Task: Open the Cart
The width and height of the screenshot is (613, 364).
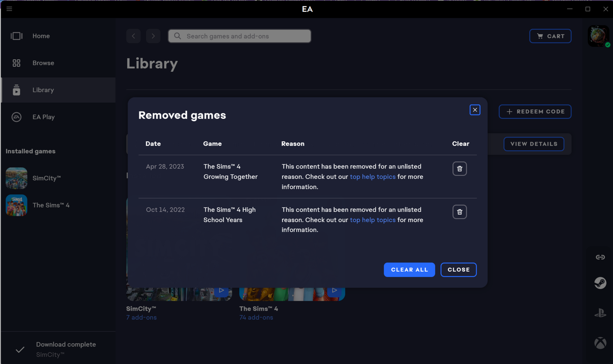Action: point(550,36)
